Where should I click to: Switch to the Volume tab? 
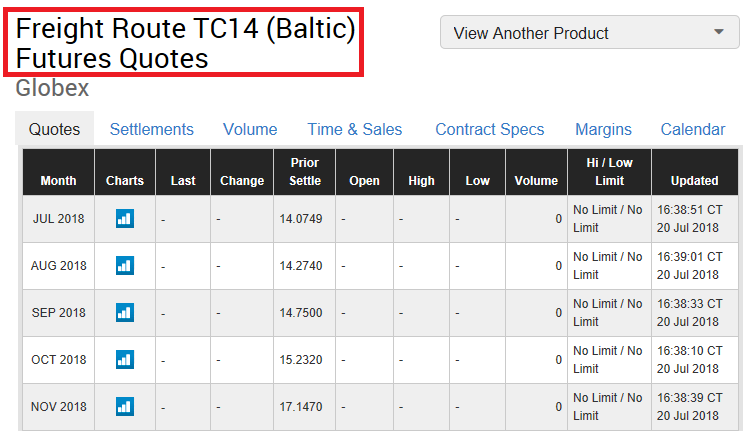(250, 129)
